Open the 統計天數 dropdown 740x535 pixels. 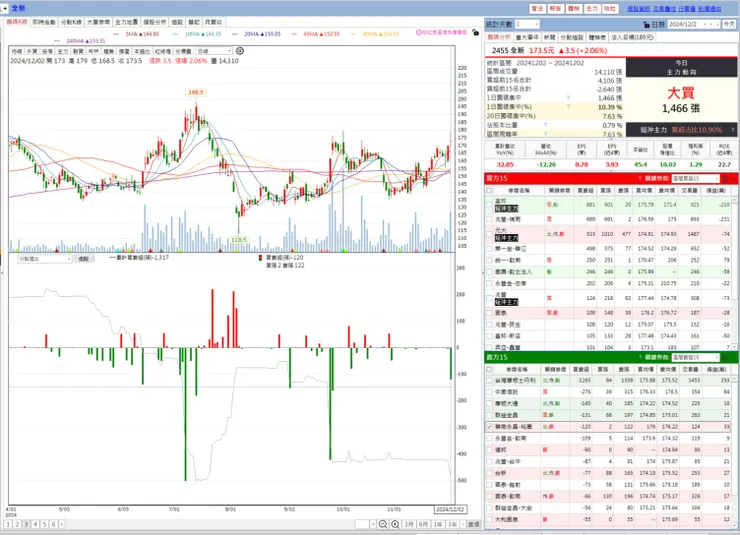(527, 24)
